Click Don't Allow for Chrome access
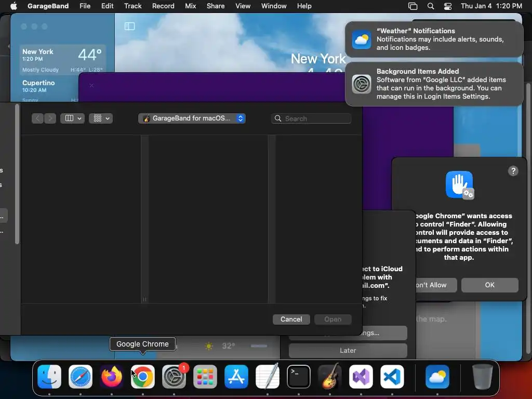The height and width of the screenshot is (399, 532). (x=436, y=285)
